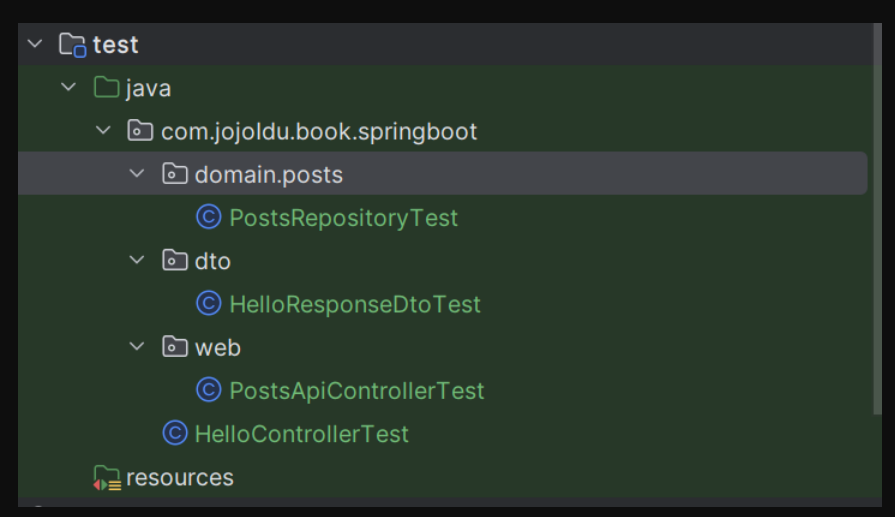
Task: Click the test module folder icon
Action: point(72,45)
